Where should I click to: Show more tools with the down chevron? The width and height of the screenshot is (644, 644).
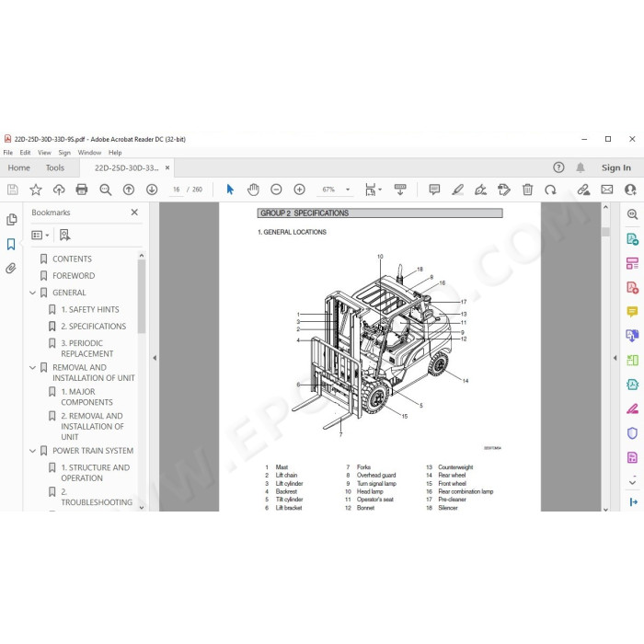[x=633, y=482]
